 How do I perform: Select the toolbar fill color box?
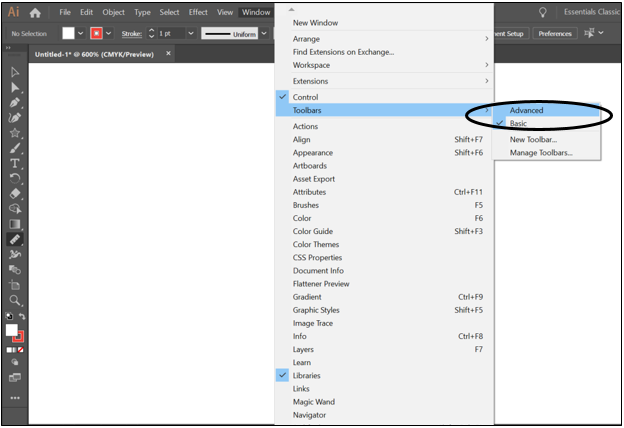pos(12,330)
